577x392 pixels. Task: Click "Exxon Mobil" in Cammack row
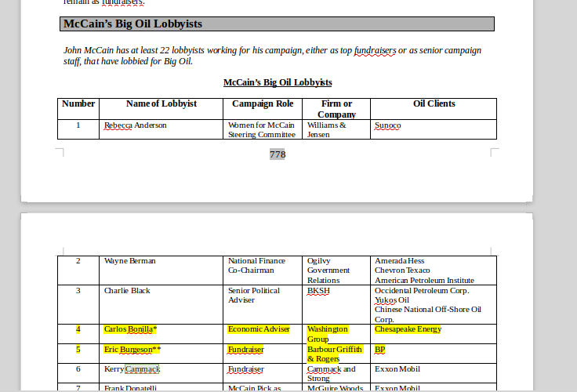point(397,369)
